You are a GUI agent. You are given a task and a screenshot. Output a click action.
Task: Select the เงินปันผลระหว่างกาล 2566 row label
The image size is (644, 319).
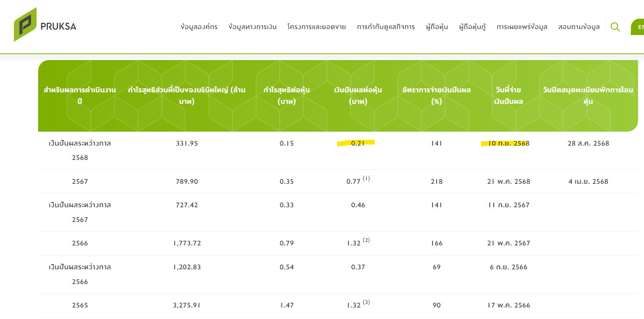[80, 274]
